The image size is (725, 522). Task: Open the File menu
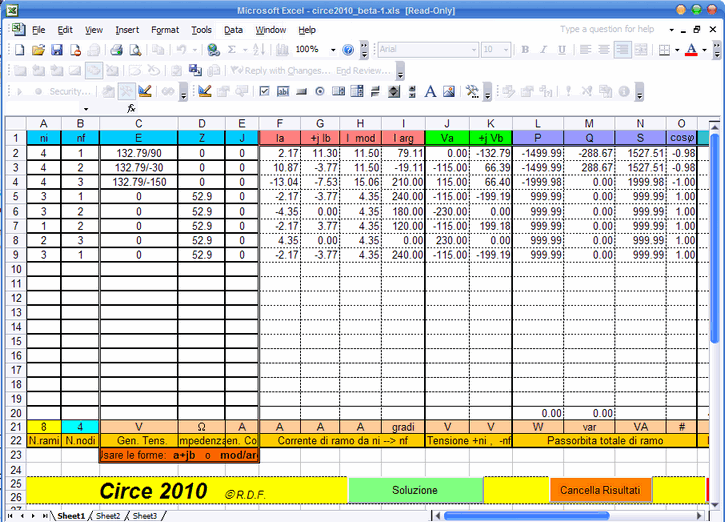pos(38,30)
